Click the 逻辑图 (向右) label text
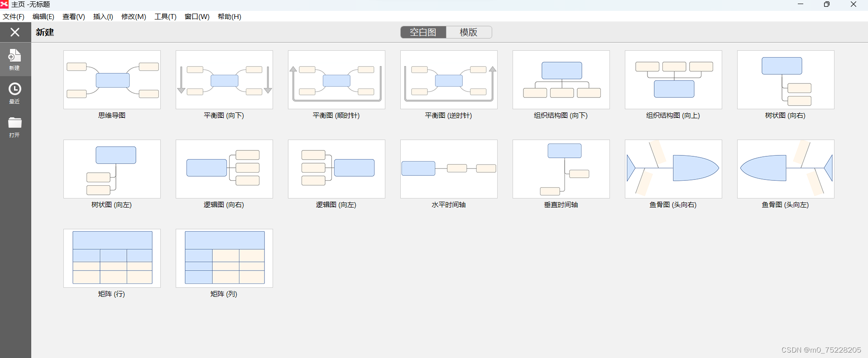The height and width of the screenshot is (358, 868). pyautogui.click(x=224, y=205)
